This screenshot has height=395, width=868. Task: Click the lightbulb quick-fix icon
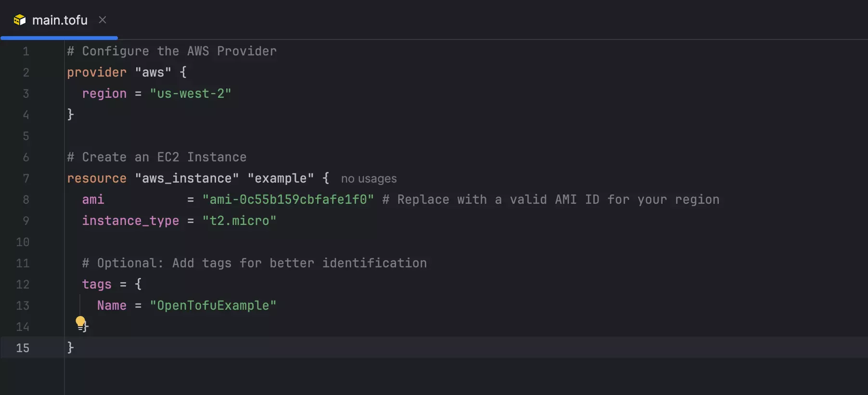(80, 322)
